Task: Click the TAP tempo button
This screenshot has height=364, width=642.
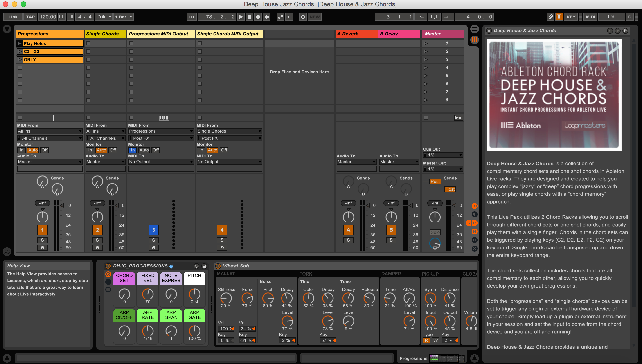Action: 30,17
